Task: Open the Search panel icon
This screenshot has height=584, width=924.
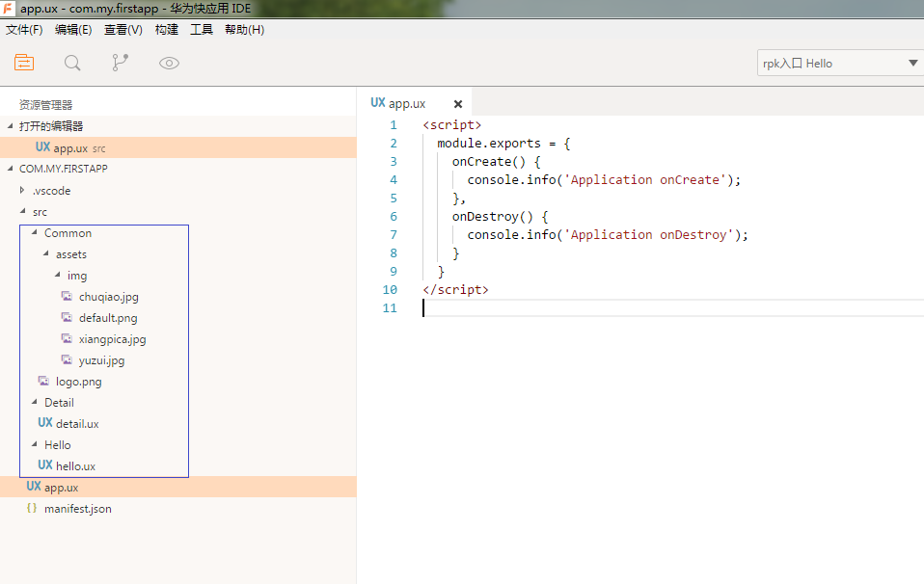Action: 72,63
